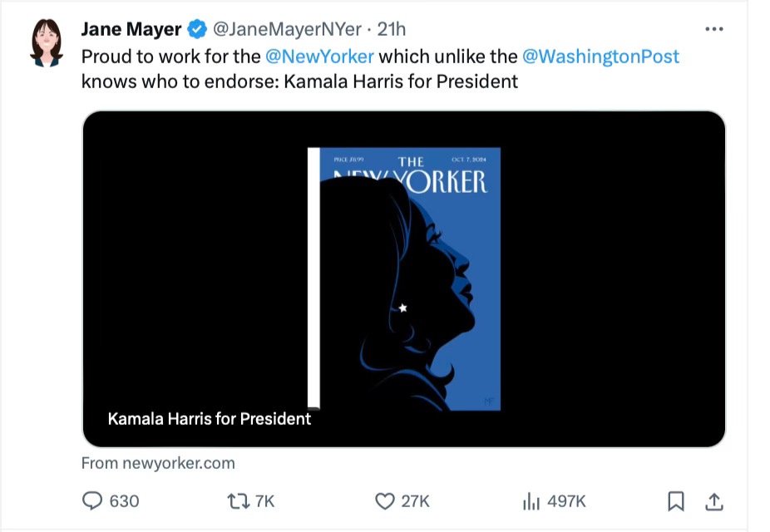Click the reply speech bubble icon

point(92,500)
